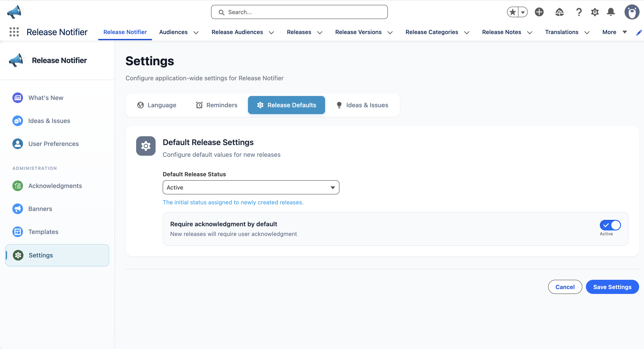Click the Ideas & Issues sidebar chat icon
Screen dimensions: 644x349
17,121
